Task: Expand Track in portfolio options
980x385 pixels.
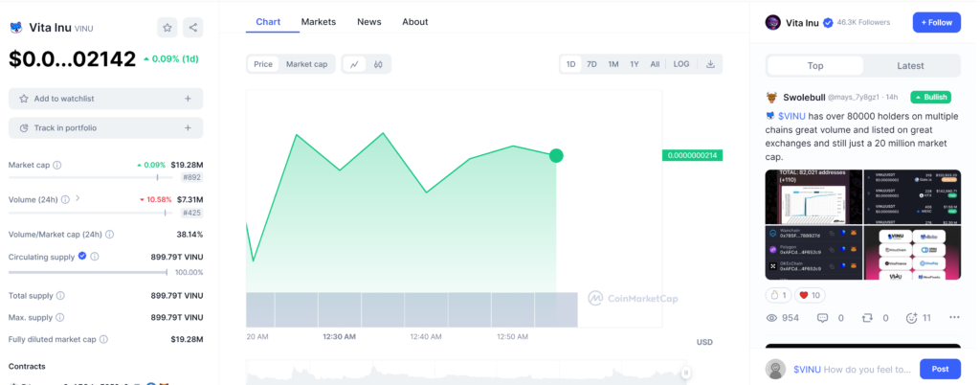Action: pos(188,127)
